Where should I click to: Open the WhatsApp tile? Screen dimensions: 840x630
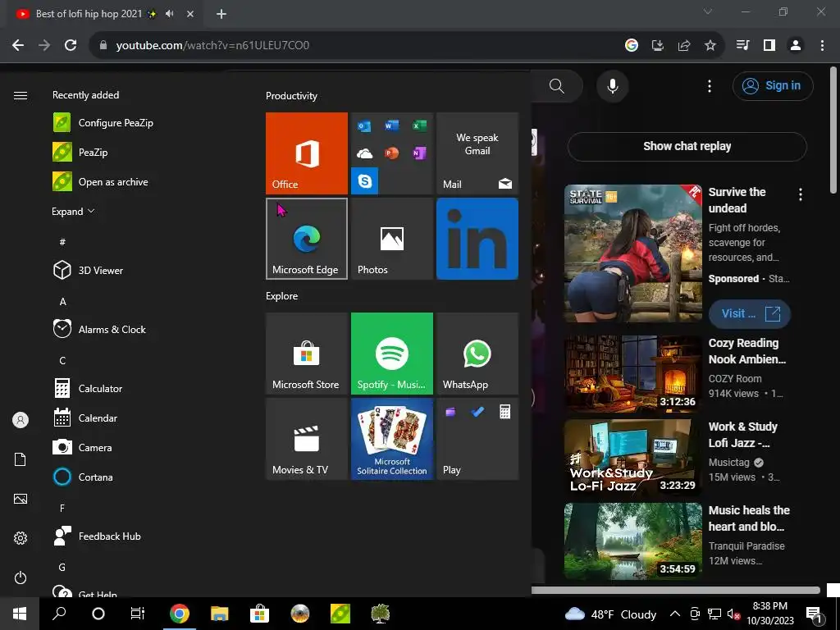point(477,354)
